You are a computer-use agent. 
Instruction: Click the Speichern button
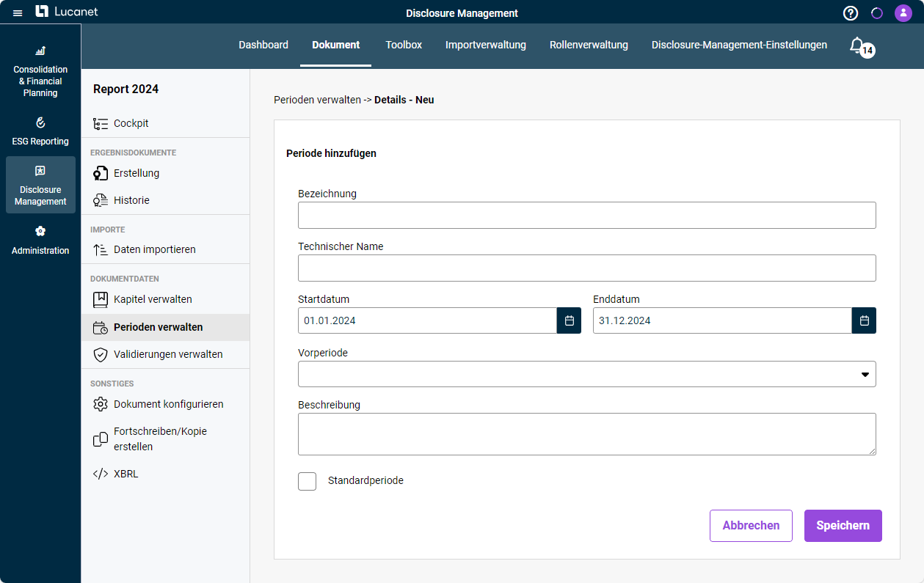[843, 526]
